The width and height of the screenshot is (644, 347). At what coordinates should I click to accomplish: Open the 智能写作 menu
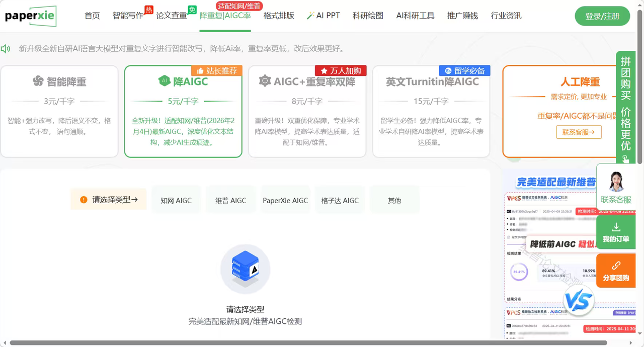pos(128,16)
